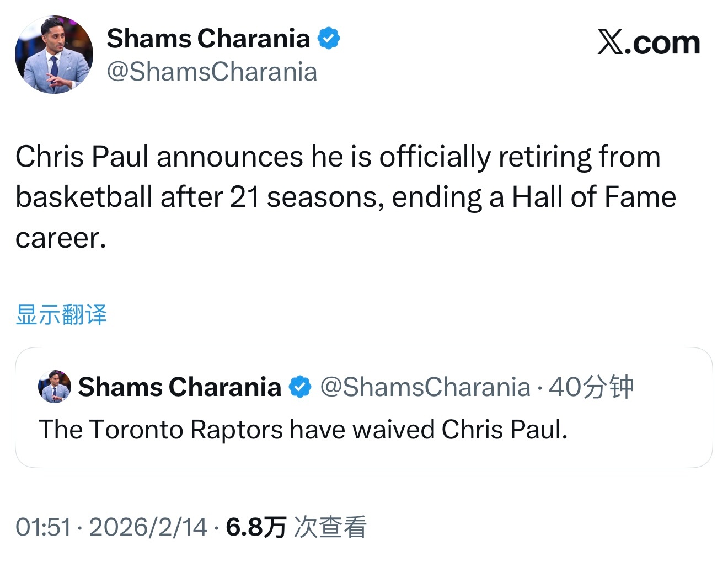Click the 次查看 views label
Image resolution: width=728 pixels, height=562 pixels.
click(x=330, y=527)
